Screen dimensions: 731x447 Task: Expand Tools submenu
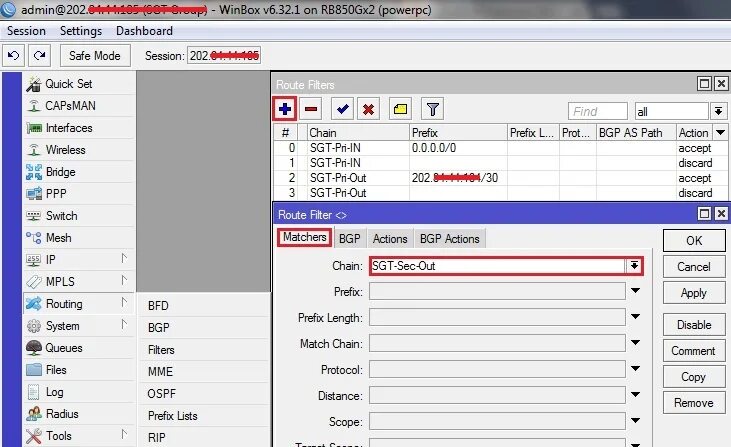(x=79, y=436)
